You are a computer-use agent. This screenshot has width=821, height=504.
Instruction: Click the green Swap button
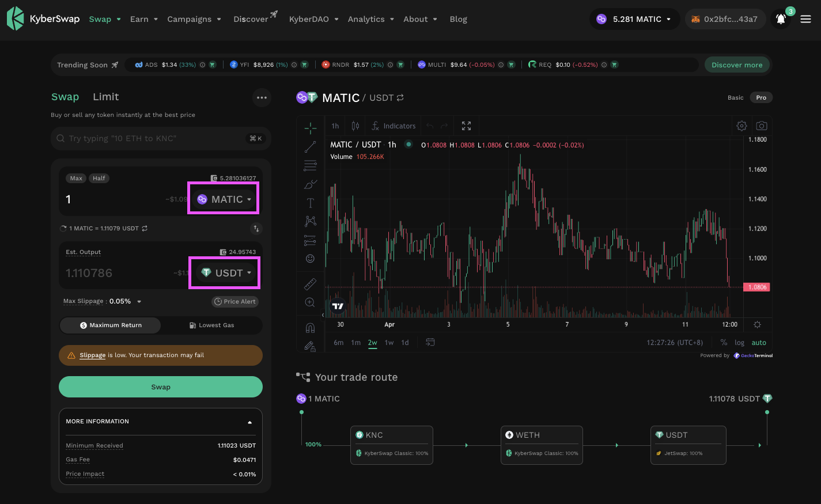point(160,387)
